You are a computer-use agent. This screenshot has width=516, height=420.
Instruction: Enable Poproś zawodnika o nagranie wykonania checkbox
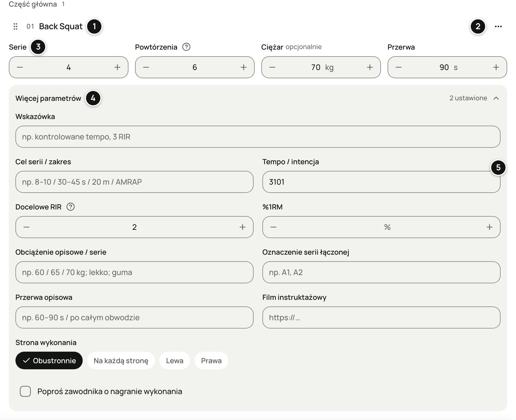pos(25,391)
